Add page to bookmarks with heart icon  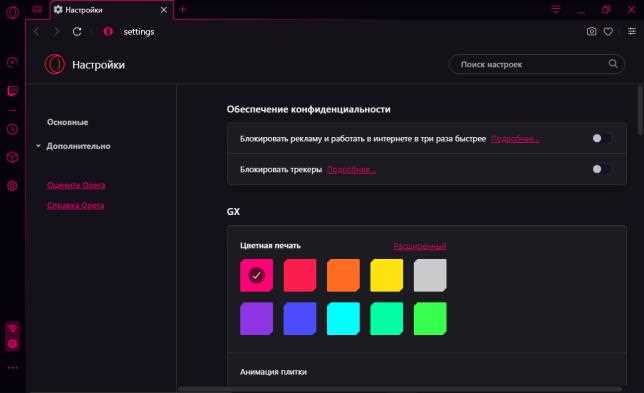[x=608, y=31]
